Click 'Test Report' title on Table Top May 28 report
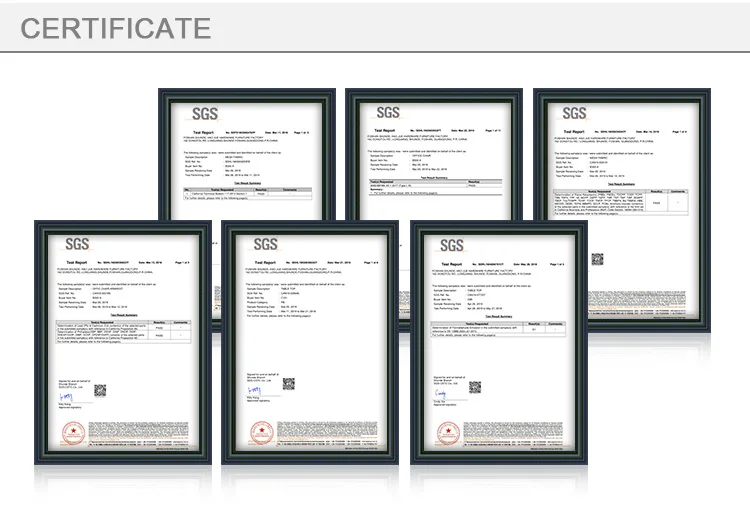The image size is (750, 510). point(452,264)
